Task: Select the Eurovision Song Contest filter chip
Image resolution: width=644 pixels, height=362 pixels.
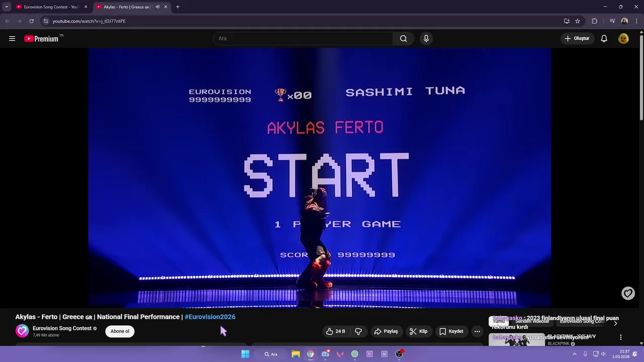Action: pyautogui.click(x=581, y=321)
